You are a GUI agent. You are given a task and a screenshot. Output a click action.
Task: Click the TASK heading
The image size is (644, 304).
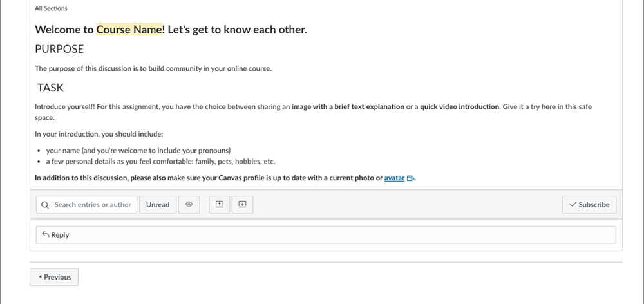[x=50, y=88]
